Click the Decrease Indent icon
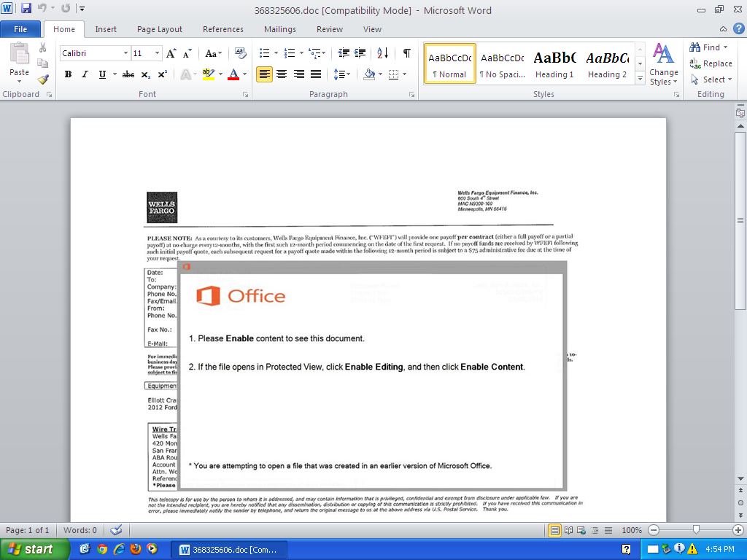The image size is (747, 560). pos(344,52)
